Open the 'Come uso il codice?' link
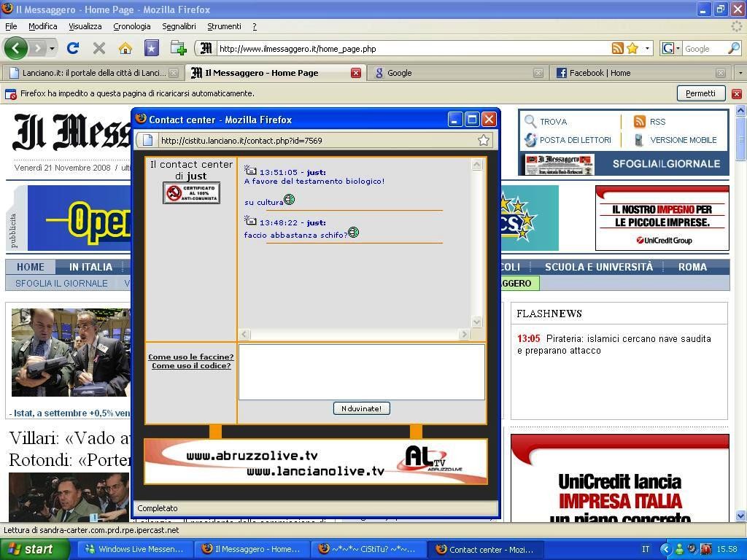Viewport: 747px width, 560px height. point(191,366)
